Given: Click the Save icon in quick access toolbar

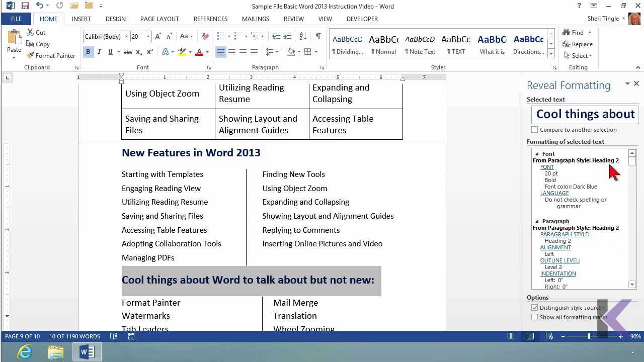Looking at the screenshot, I should (25, 6).
